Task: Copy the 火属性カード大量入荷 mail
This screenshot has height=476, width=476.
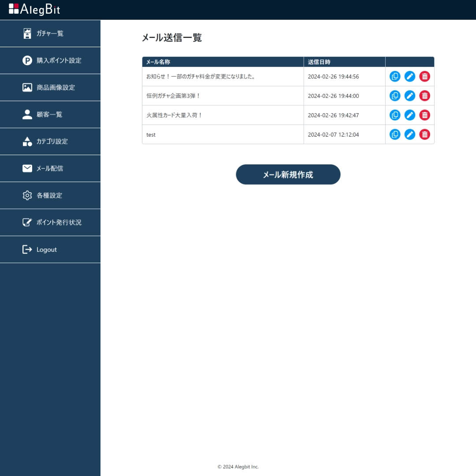Action: (394, 115)
